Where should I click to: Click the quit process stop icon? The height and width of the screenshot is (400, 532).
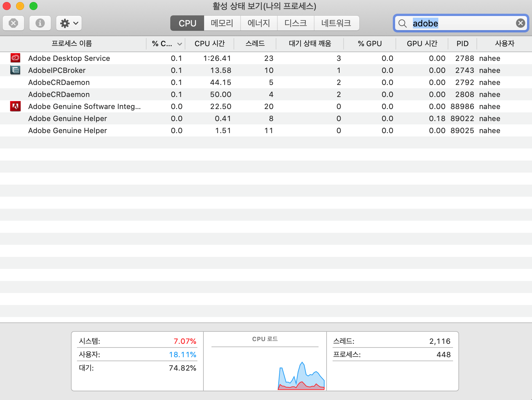[x=13, y=23]
